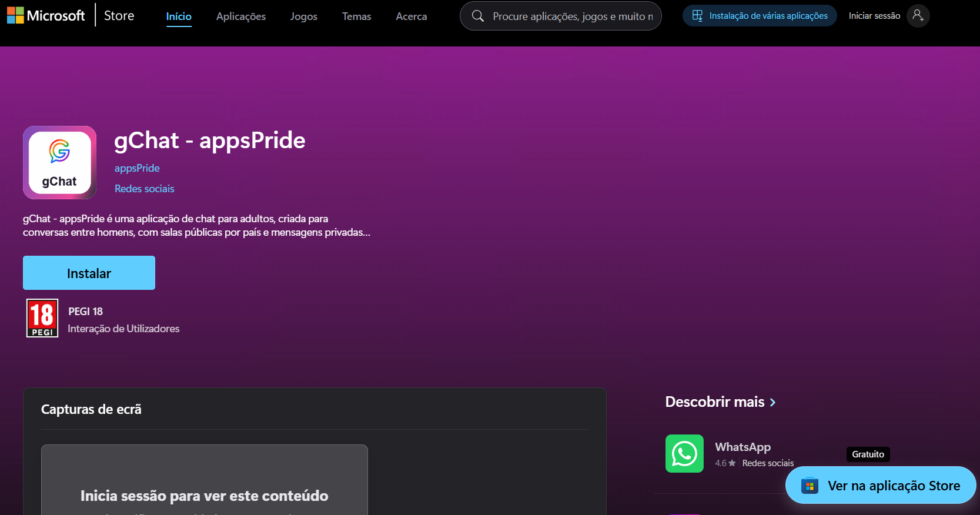Open the sign-in required screenshot placeholder
The height and width of the screenshot is (515, 980).
click(x=204, y=480)
